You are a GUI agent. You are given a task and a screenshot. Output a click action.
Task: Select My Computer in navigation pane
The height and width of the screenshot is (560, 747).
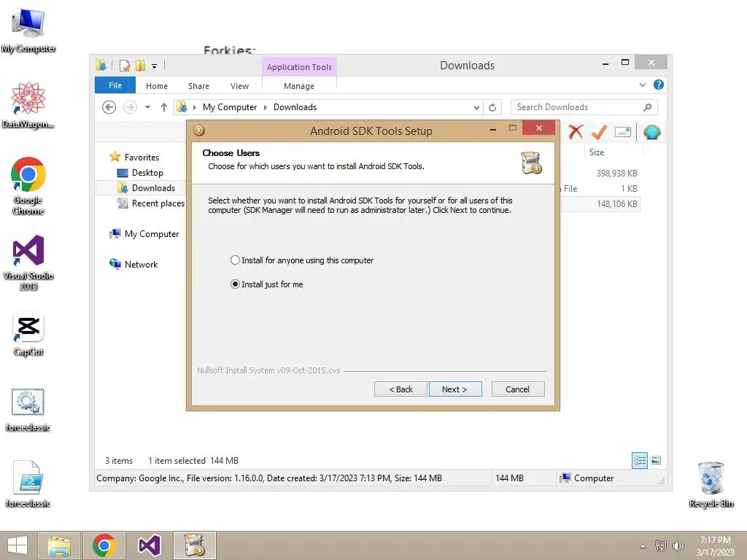152,234
